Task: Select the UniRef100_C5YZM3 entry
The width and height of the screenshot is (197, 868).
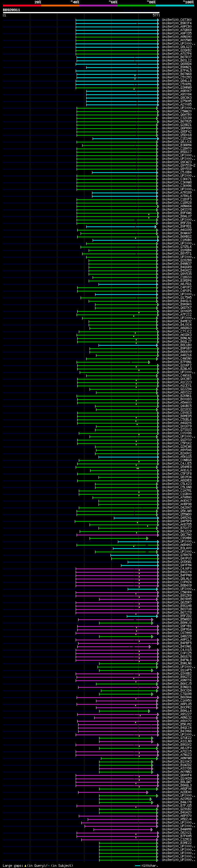Action: 177,78
